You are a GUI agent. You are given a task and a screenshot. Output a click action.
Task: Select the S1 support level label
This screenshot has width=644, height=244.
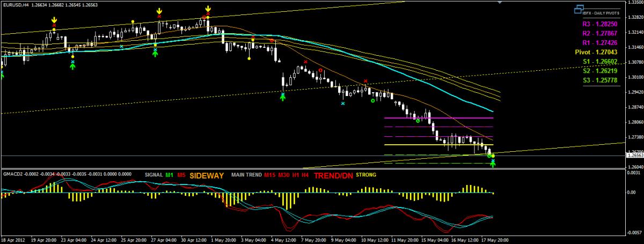coord(601,62)
